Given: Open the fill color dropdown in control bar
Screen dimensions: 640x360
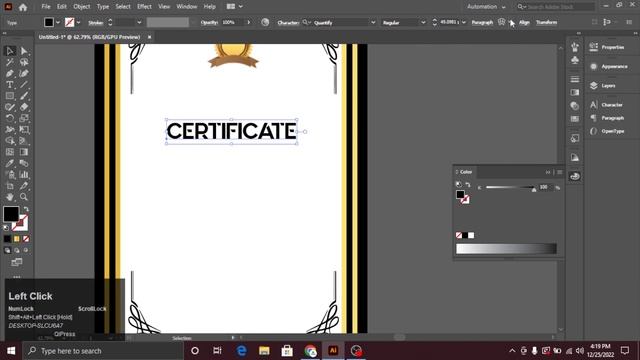Looking at the screenshot, I should point(58,22).
